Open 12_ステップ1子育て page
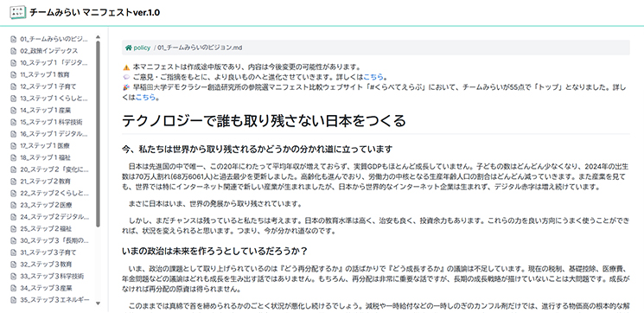Viewport: 644px width, 313px height. point(48,86)
